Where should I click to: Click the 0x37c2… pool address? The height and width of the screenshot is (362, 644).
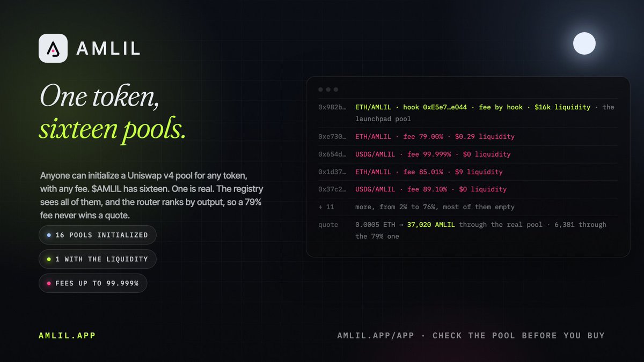332,189
